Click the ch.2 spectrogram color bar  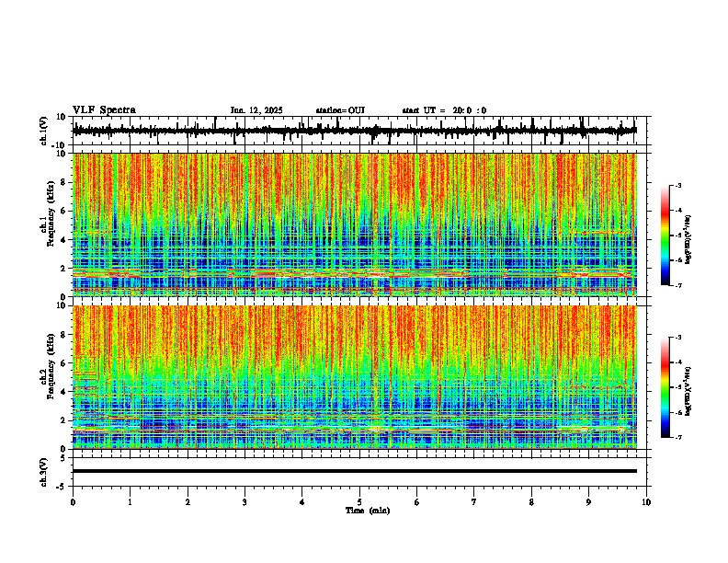(665, 387)
